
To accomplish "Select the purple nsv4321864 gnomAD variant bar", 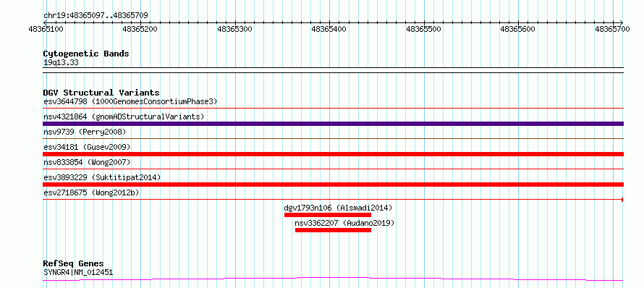I will coord(333,124).
